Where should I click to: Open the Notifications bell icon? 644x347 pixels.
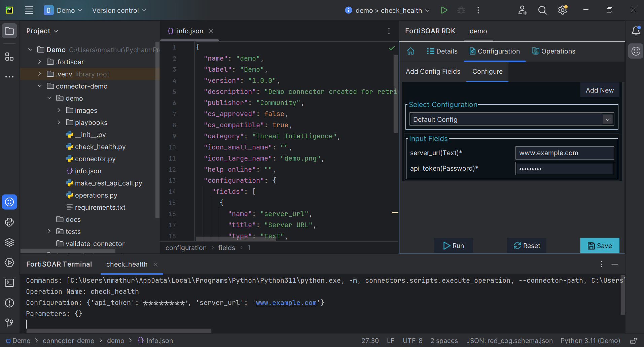[636, 31]
